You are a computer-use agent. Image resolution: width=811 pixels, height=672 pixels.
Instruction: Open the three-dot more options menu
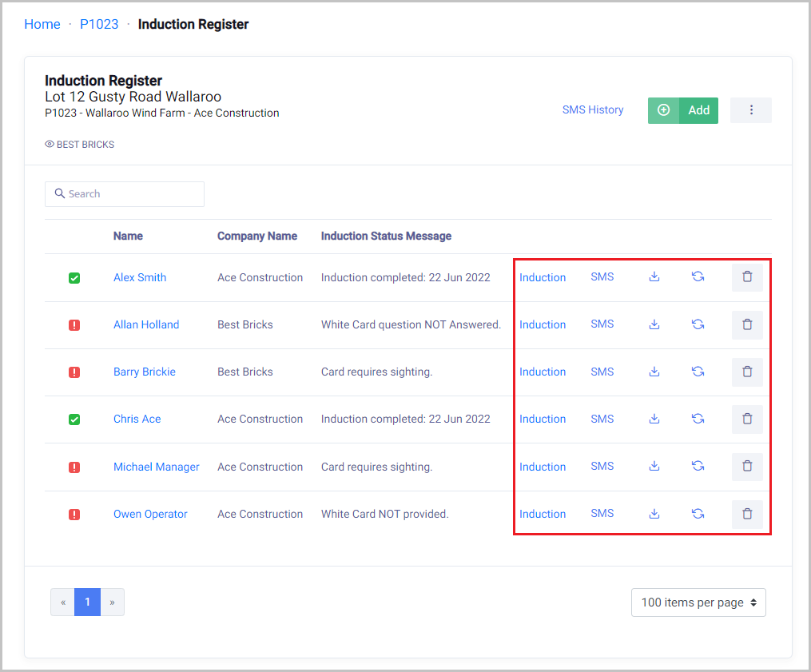[x=751, y=110]
